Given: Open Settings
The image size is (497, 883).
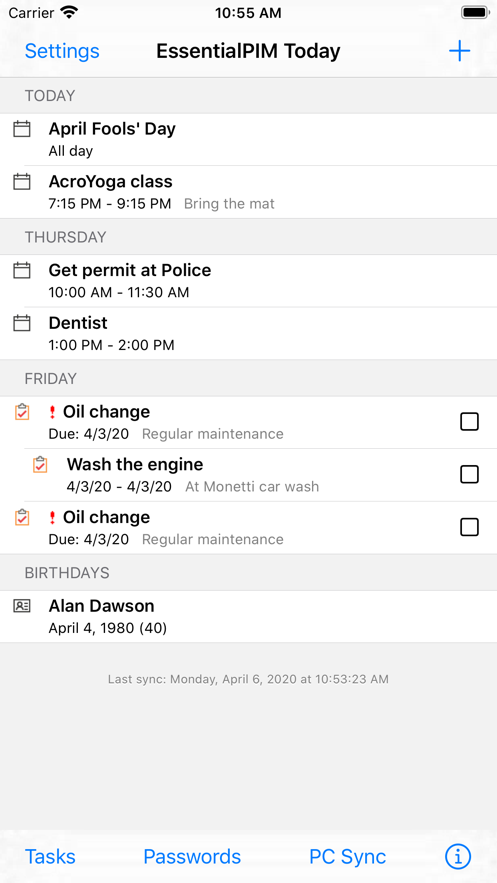Looking at the screenshot, I should (x=62, y=51).
